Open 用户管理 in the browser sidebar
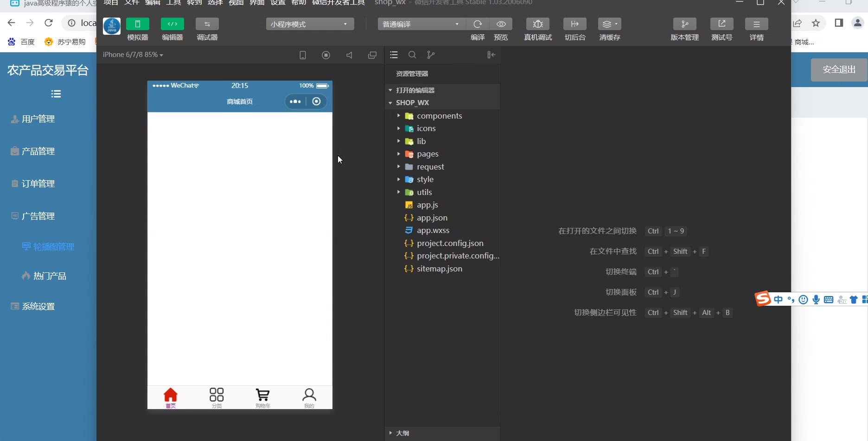868x441 pixels. point(33,119)
